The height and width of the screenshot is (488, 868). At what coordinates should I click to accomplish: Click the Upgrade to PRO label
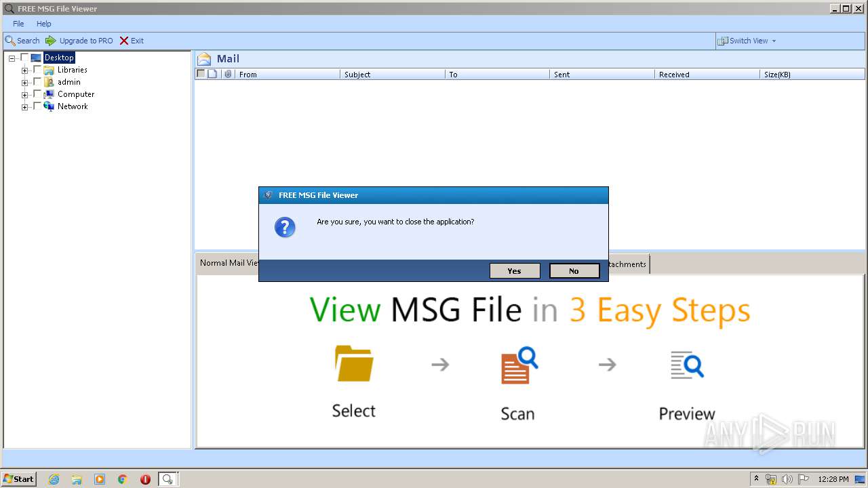(x=86, y=41)
